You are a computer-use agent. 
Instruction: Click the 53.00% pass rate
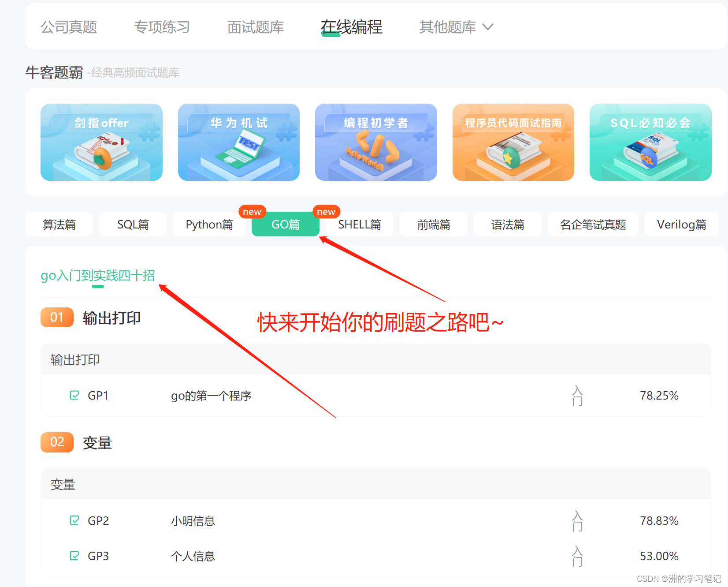pos(659,556)
